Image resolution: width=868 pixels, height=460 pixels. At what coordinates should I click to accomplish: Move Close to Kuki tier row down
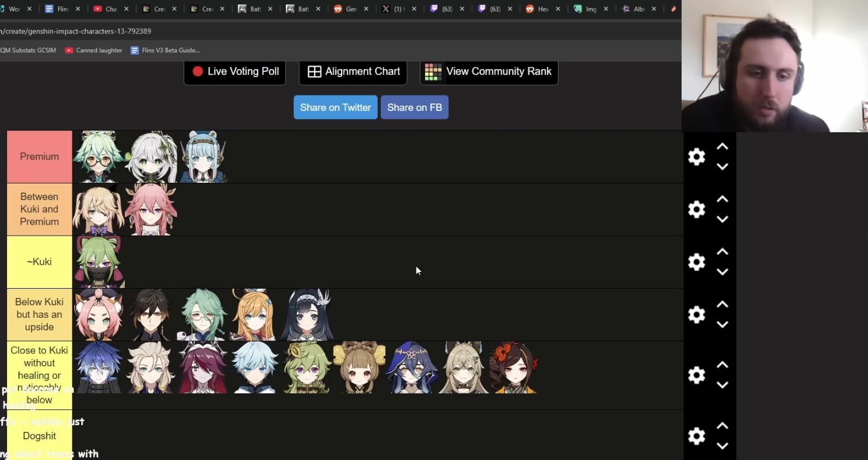point(722,385)
